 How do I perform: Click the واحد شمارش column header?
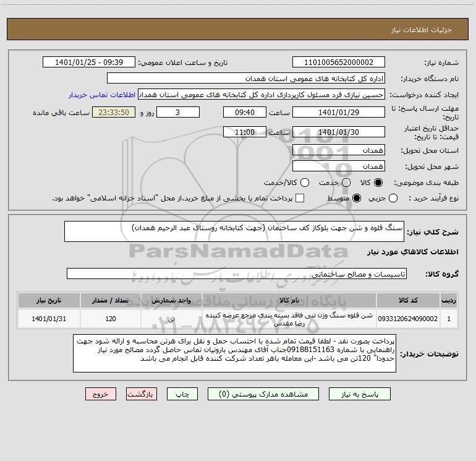pyautogui.click(x=171, y=300)
